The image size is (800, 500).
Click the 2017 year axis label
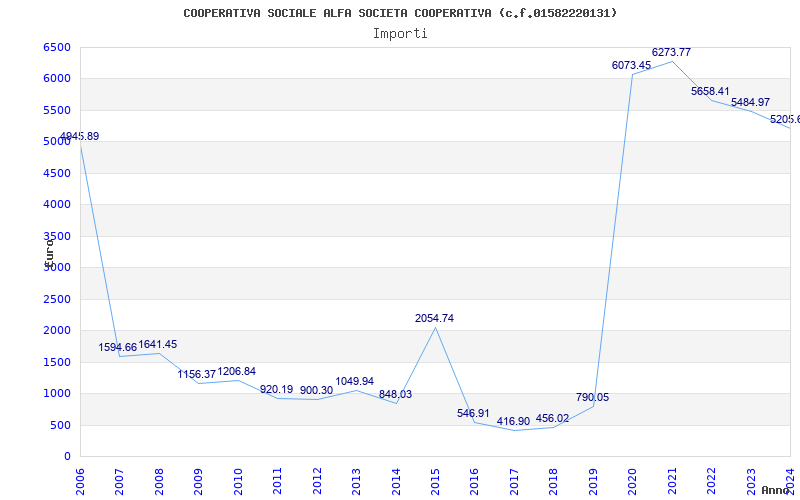point(514,482)
